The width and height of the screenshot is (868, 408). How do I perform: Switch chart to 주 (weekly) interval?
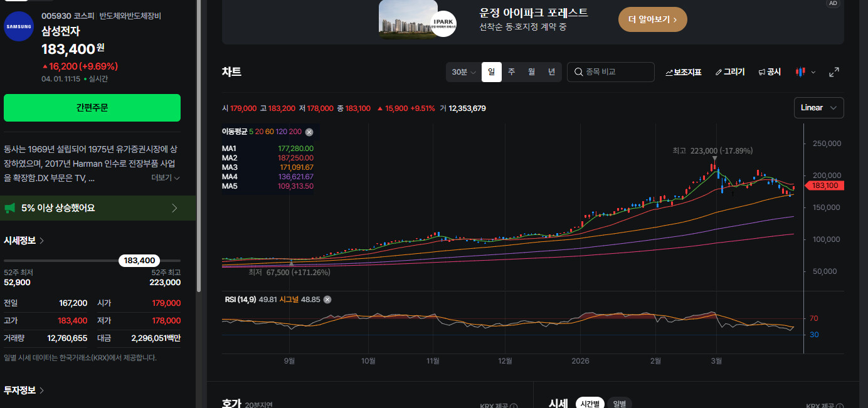point(511,72)
